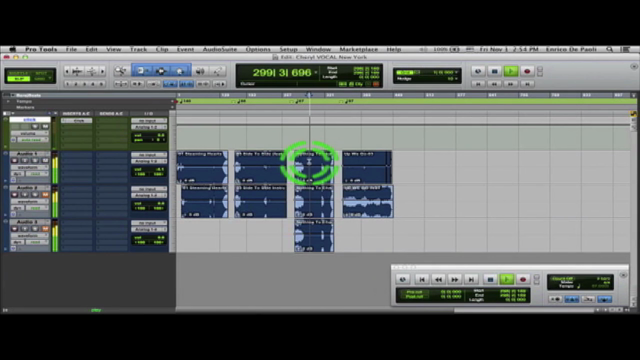Click Audio 2 track name

tap(27, 188)
